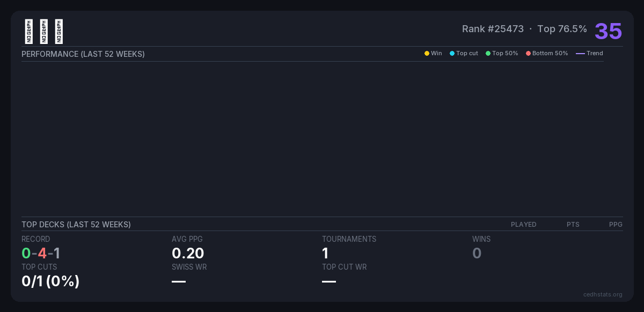Click the red Bottom 50% legend dot
Image resolution: width=644 pixels, height=312 pixels.
tap(528, 54)
